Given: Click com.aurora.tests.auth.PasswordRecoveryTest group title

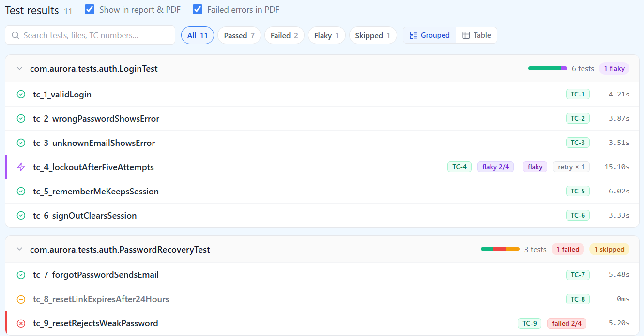Looking at the screenshot, I should point(120,250).
